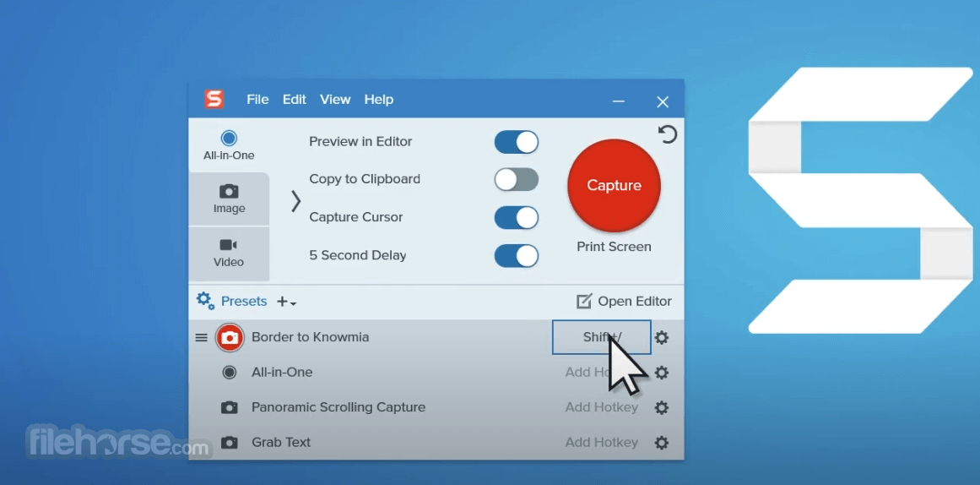Click the Print Screen hotkey label

coord(614,247)
